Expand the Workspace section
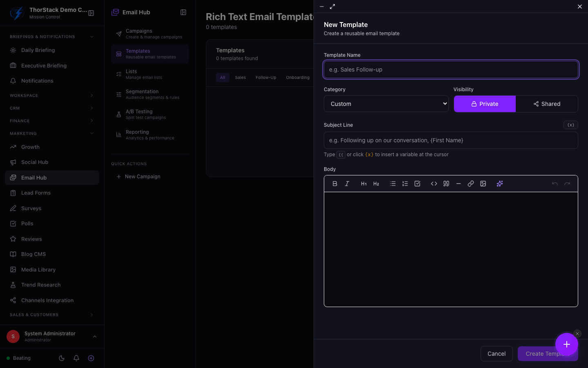 (x=52, y=95)
